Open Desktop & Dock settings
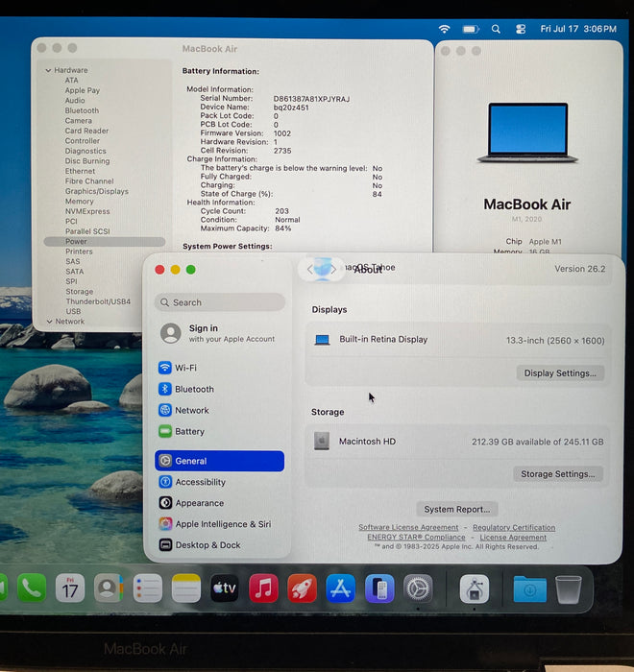 click(x=219, y=544)
